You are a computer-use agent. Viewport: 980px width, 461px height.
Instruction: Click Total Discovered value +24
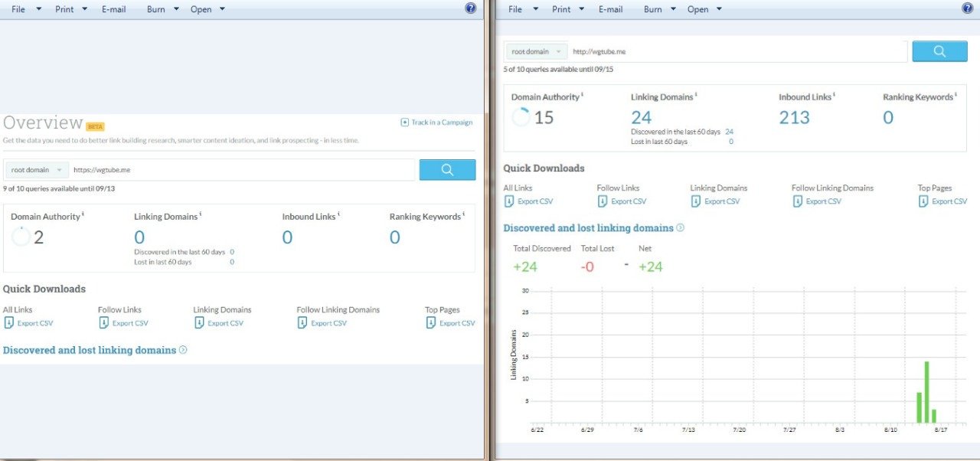pos(525,266)
